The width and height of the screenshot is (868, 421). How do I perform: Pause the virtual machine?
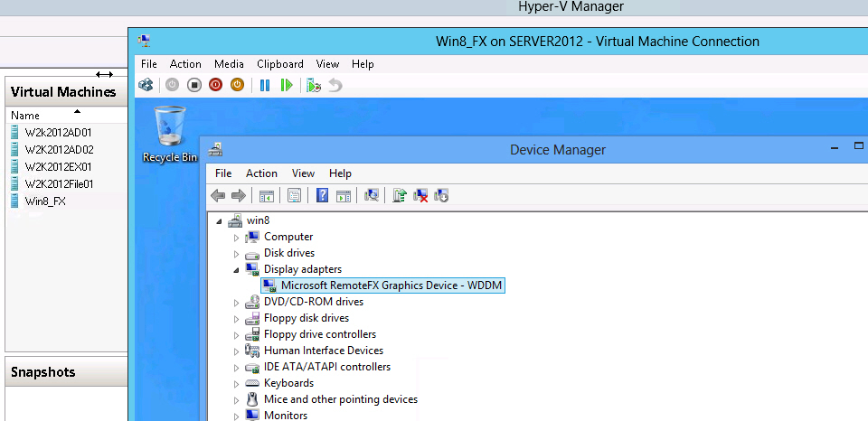coord(265,85)
